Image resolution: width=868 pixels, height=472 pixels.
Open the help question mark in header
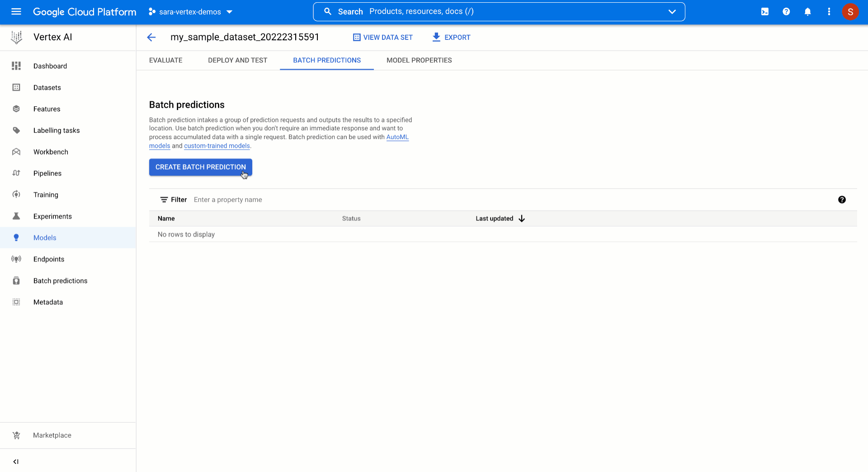[x=786, y=12]
